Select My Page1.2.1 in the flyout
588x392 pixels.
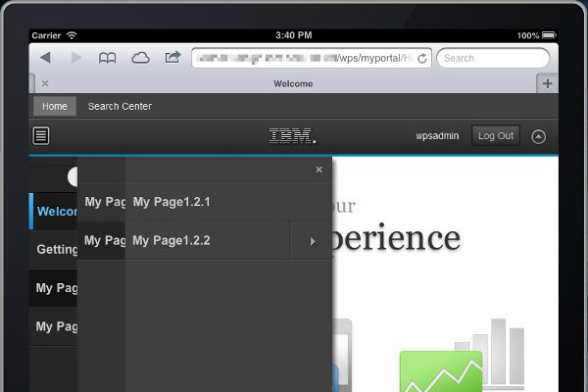coord(172,202)
